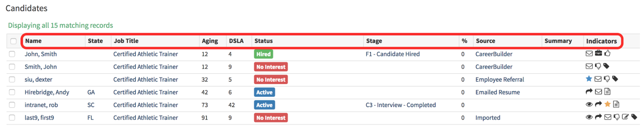This screenshot has width=644, height=130.
Task: Click the Hired status badge for John, Smith
Action: (x=263, y=54)
